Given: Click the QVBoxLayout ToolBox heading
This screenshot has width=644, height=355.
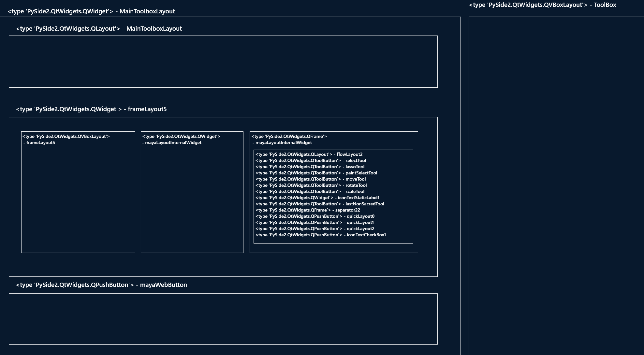Looking at the screenshot, I should 542,5.
